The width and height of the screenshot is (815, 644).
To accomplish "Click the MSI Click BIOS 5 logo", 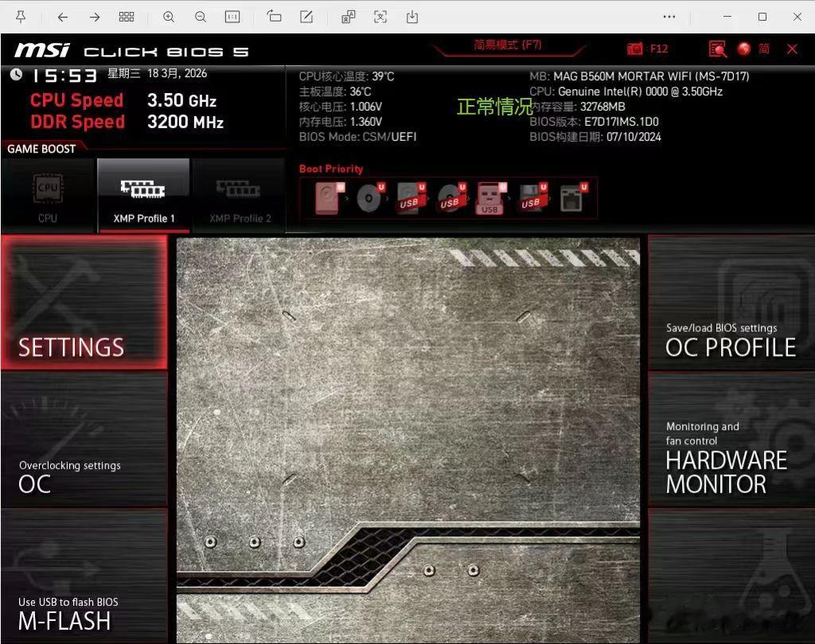I will 131,50.
